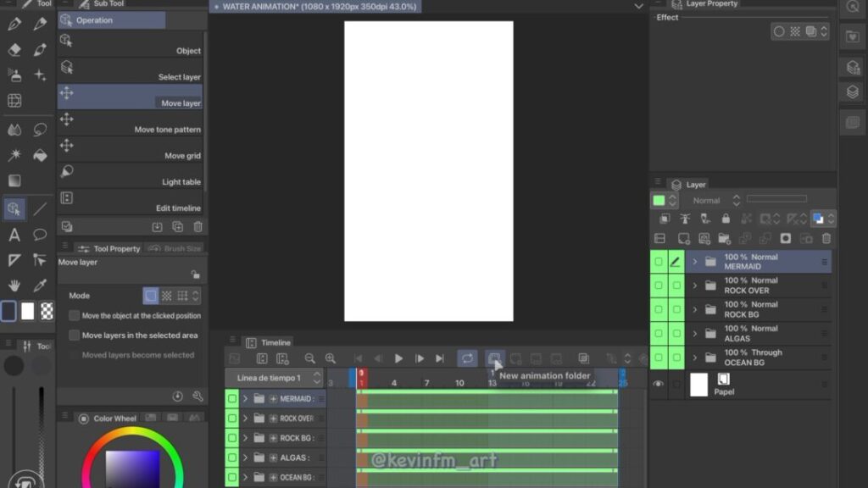Select the Pen tool in the toolbar
The image size is (868, 488).
click(14, 24)
